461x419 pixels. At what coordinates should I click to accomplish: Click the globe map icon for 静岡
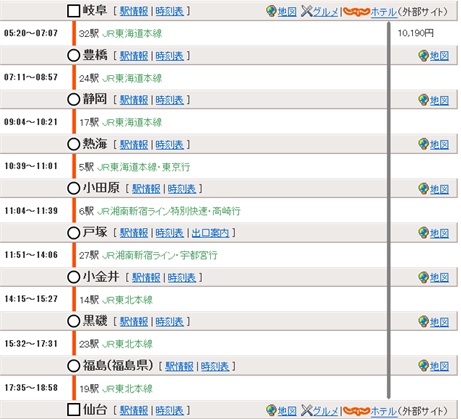click(423, 100)
